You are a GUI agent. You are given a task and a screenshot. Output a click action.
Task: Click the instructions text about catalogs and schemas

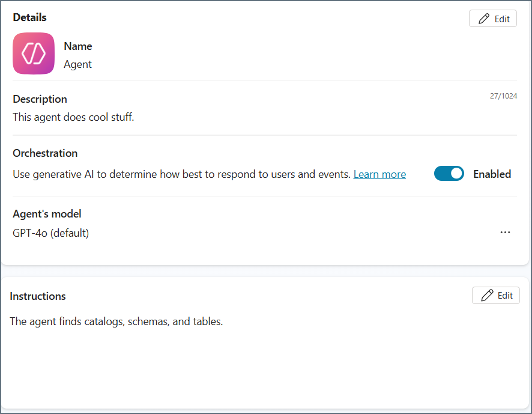tap(116, 321)
